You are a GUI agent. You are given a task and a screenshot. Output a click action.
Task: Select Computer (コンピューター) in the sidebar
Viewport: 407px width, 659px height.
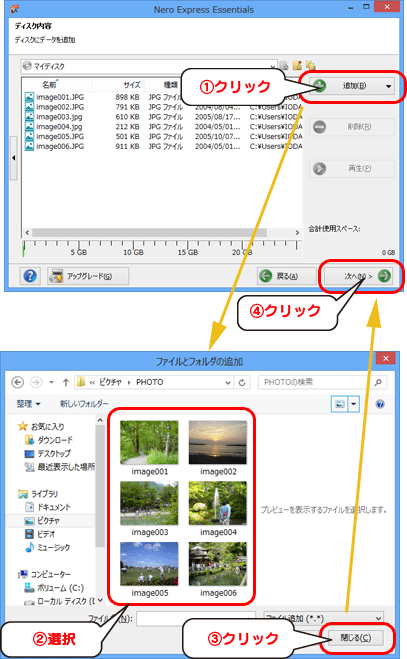44,575
